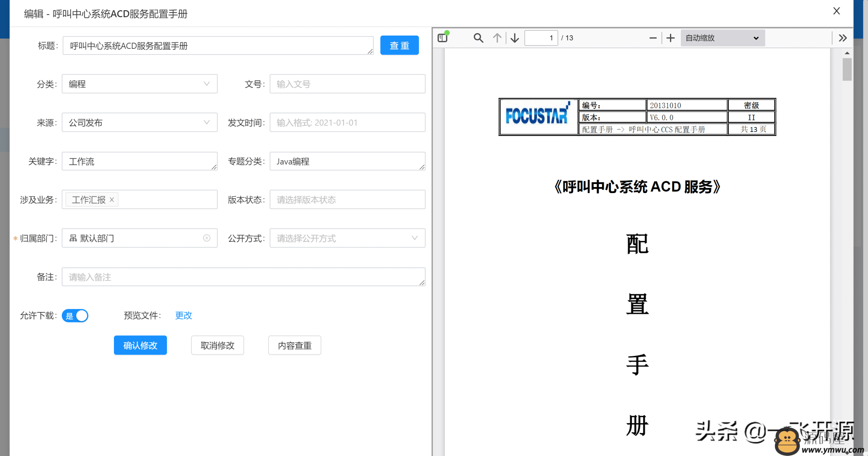Open the 分类 dropdown showing 编程
The image size is (868, 456).
[140, 84]
